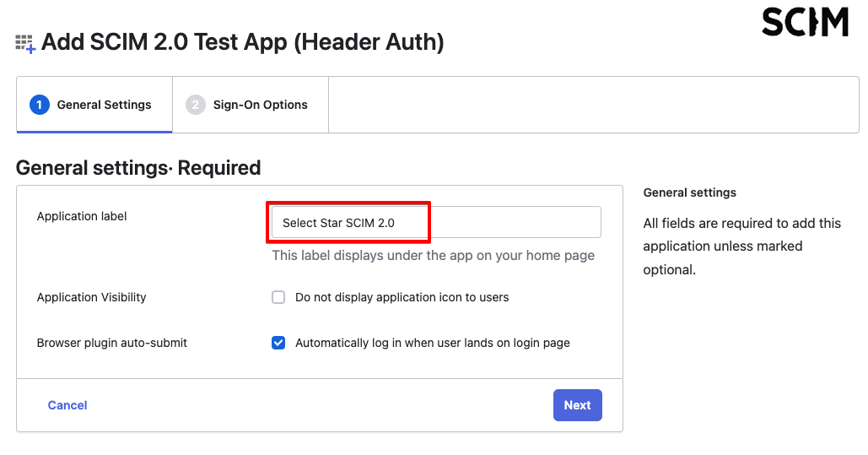Click the SCIM logo in top corner
Viewport: 868px width, 455px height.
(x=804, y=23)
